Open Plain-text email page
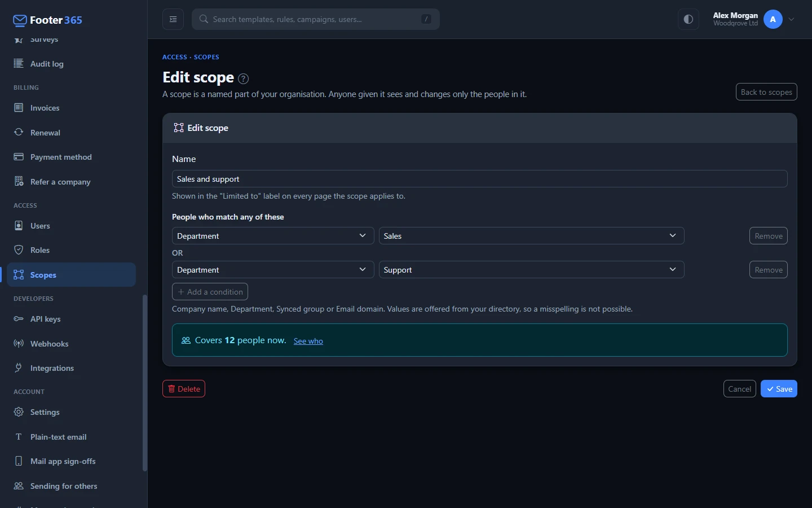 pyautogui.click(x=71, y=437)
